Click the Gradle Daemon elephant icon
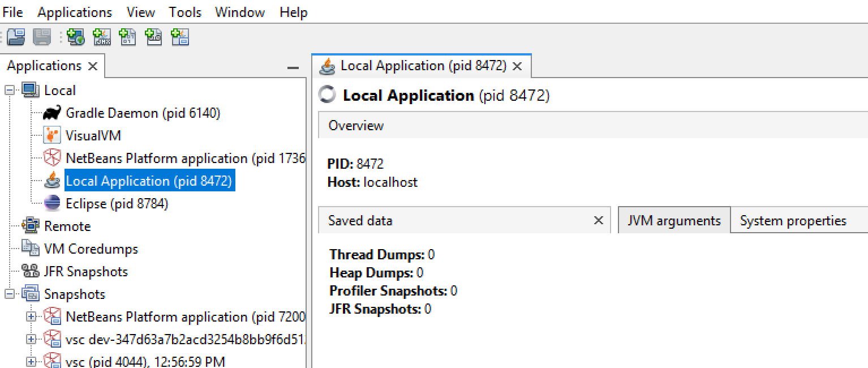 click(52, 113)
